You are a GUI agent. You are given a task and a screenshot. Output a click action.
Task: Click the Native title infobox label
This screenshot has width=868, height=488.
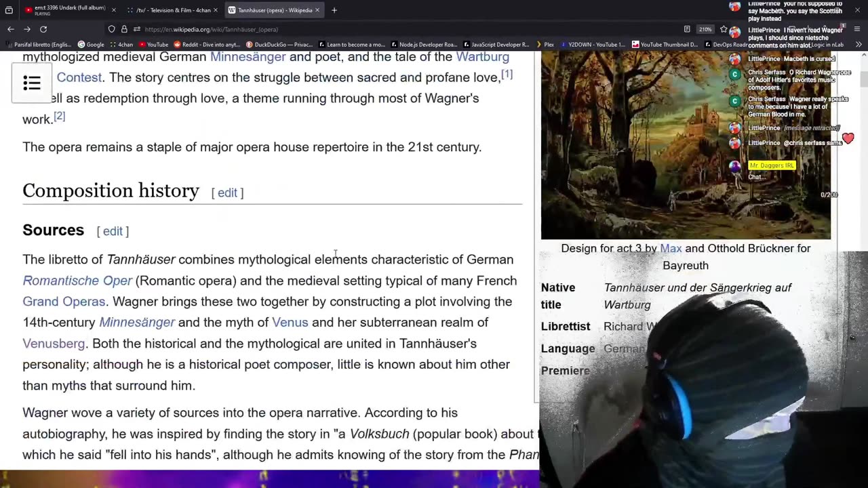click(558, 296)
